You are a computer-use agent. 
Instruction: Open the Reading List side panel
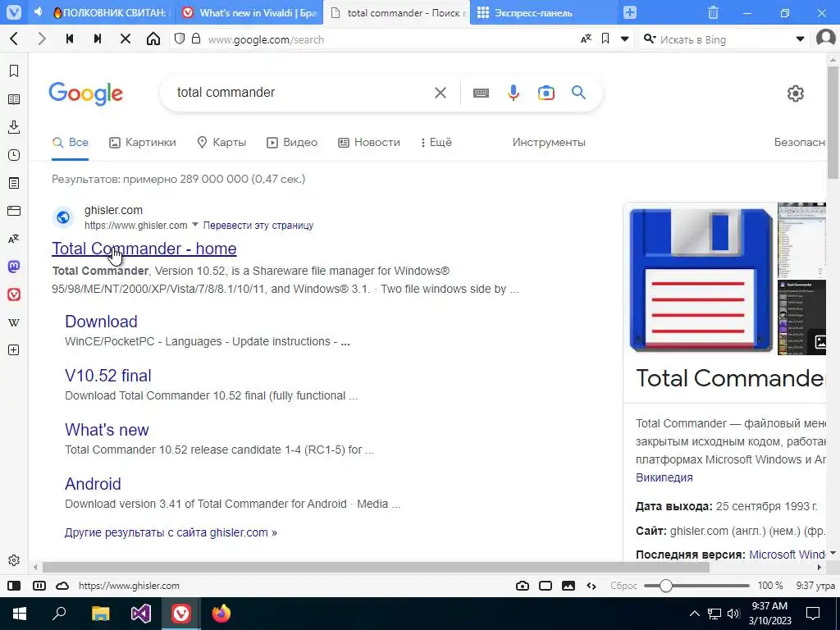pyautogui.click(x=14, y=99)
